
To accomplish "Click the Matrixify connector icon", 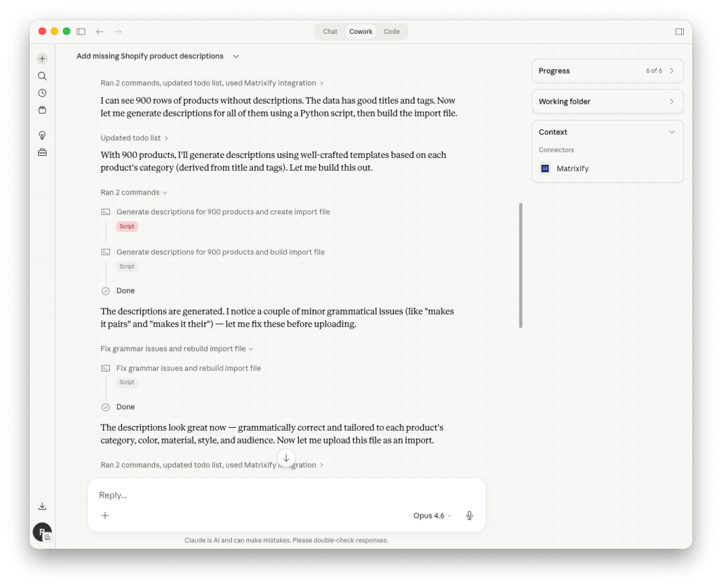I will [544, 169].
